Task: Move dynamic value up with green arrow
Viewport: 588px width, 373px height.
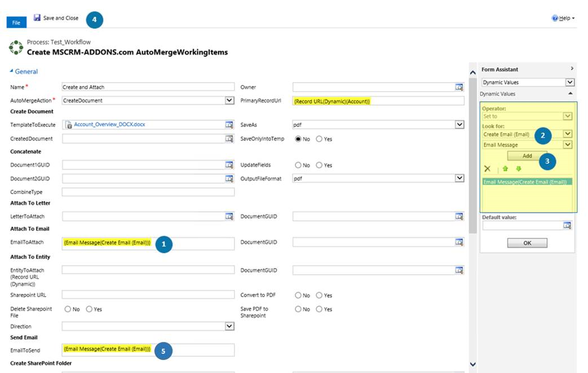Action: click(506, 169)
